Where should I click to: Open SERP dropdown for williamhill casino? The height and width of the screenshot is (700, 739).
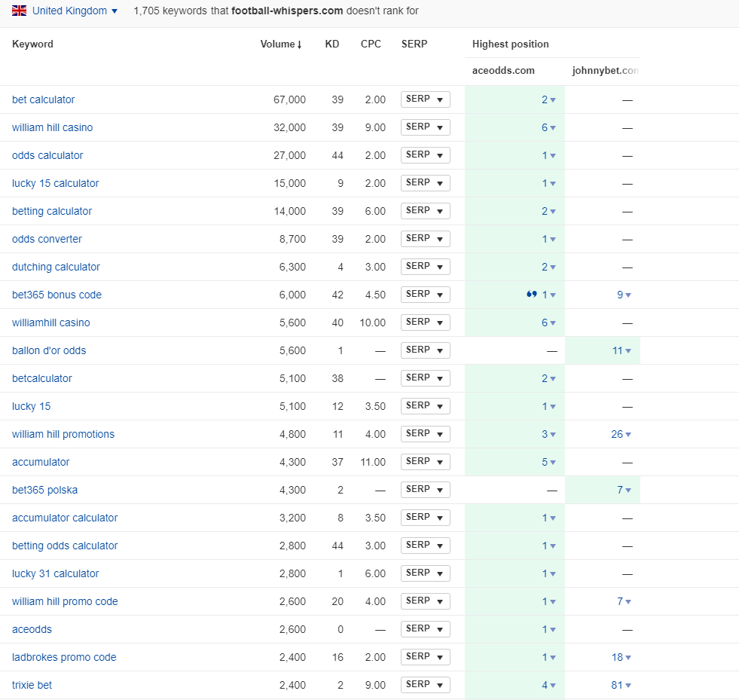pyautogui.click(x=425, y=322)
